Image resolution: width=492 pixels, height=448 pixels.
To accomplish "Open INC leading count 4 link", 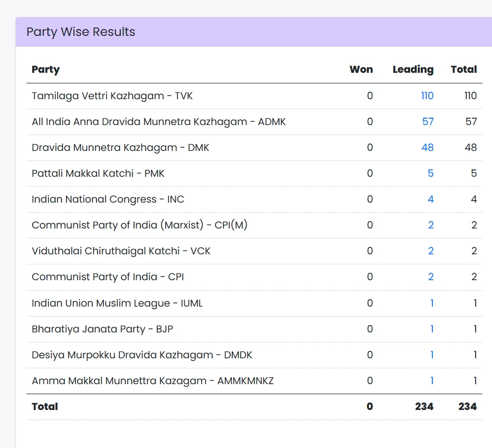I will [x=431, y=199].
